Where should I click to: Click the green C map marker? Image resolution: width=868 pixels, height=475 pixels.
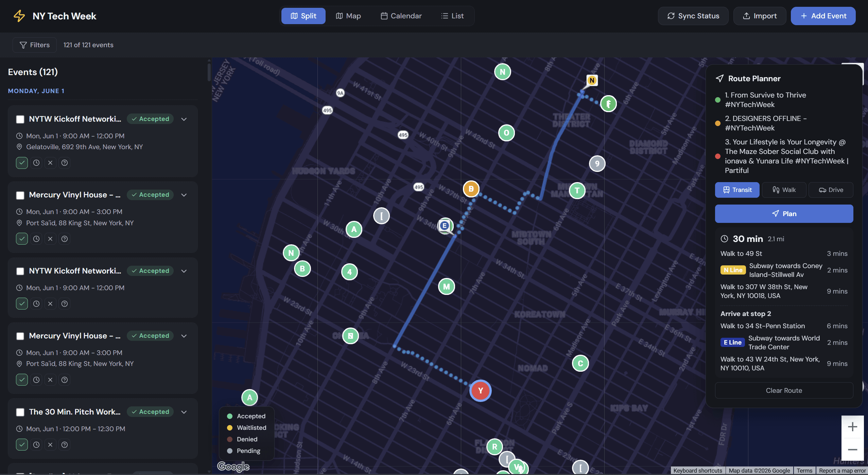[x=580, y=364]
